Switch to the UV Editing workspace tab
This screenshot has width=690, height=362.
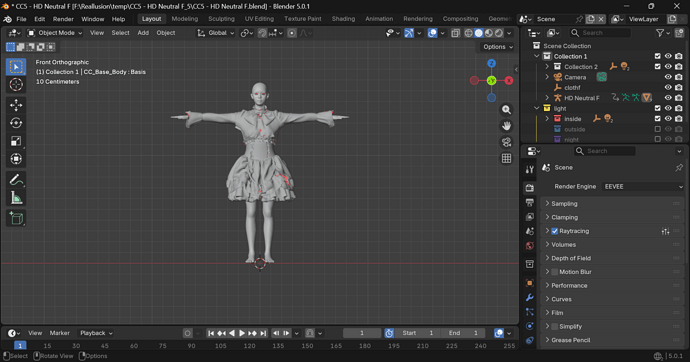pos(259,19)
